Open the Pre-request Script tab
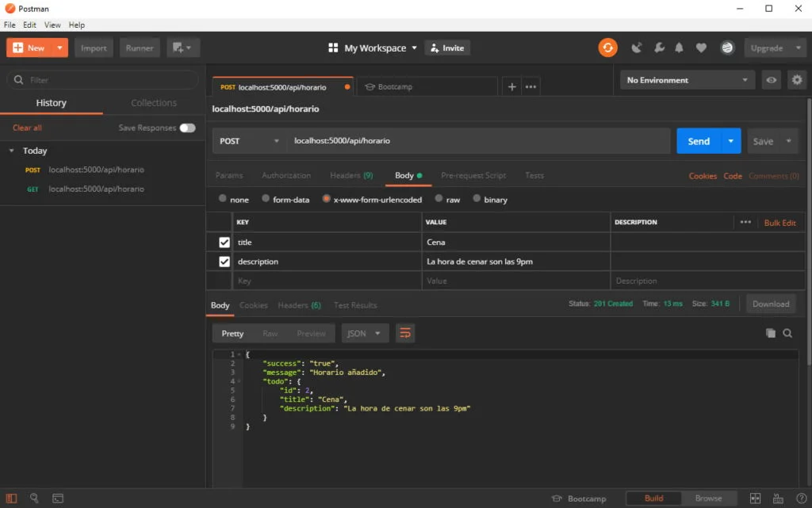 473,175
